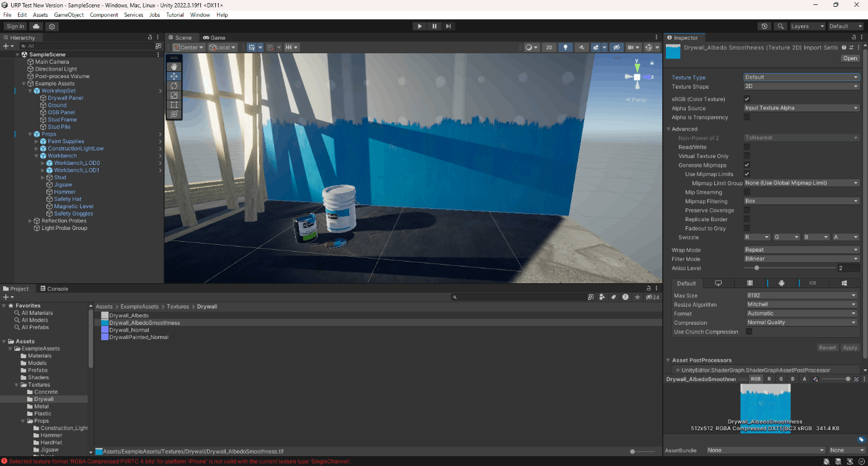The width and height of the screenshot is (868, 466).
Task: Open the Layers dropdown
Action: pos(807,26)
